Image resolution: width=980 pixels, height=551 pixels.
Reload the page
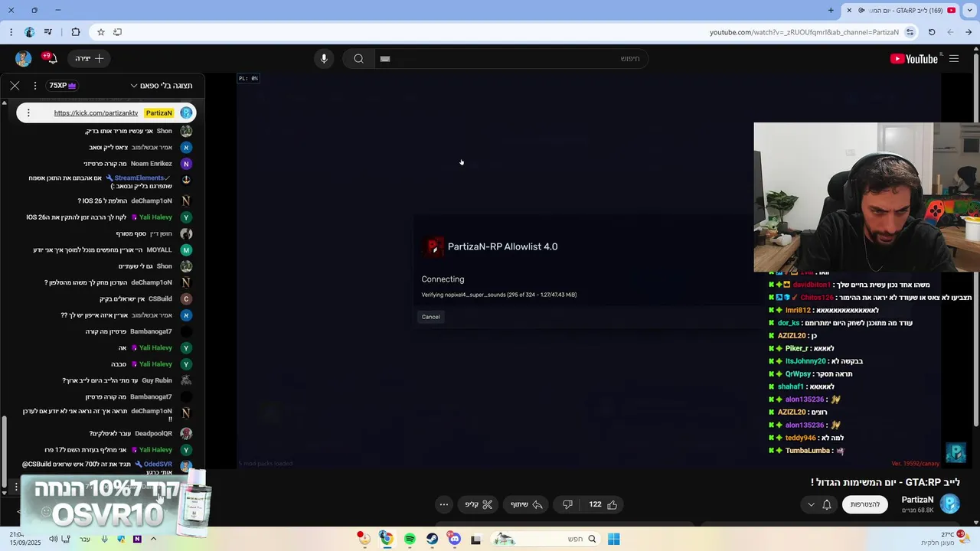tap(932, 32)
